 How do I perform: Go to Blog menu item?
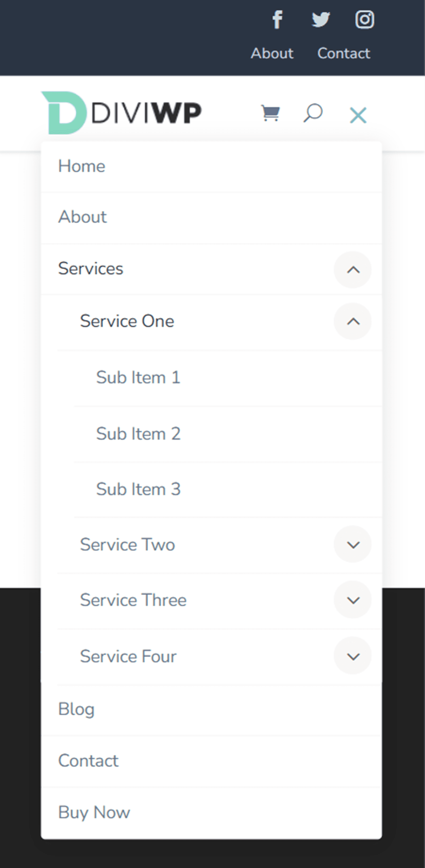pyautogui.click(x=212, y=710)
